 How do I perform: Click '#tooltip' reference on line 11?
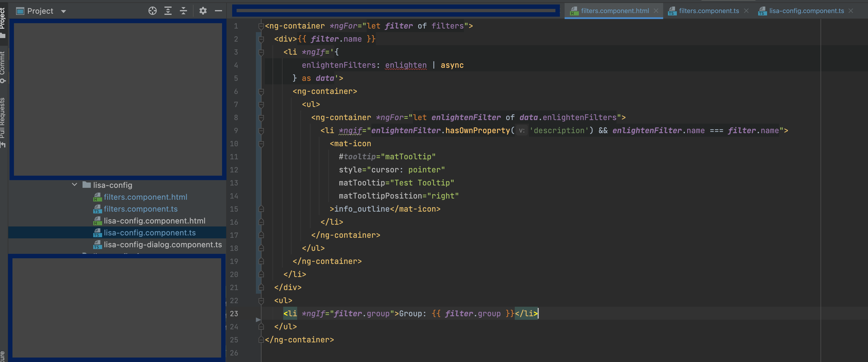pos(357,157)
